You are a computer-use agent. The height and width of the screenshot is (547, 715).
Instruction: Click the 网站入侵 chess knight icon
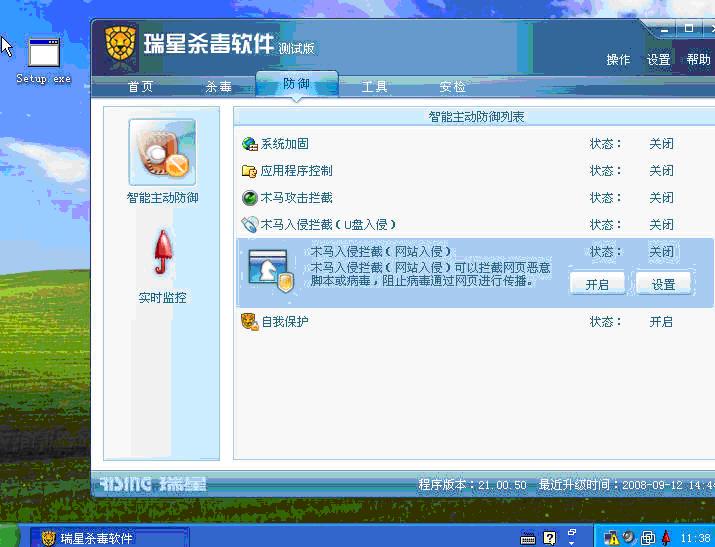(271, 271)
